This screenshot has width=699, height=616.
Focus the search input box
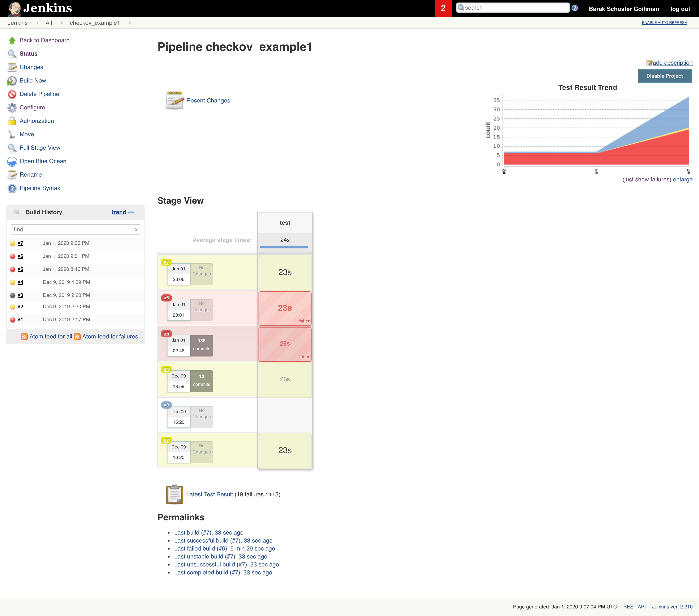[513, 8]
